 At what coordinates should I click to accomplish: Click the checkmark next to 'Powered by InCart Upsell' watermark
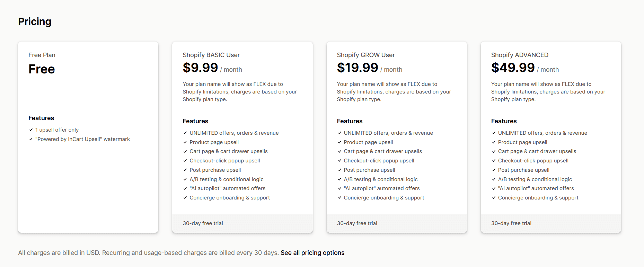pos(31,139)
